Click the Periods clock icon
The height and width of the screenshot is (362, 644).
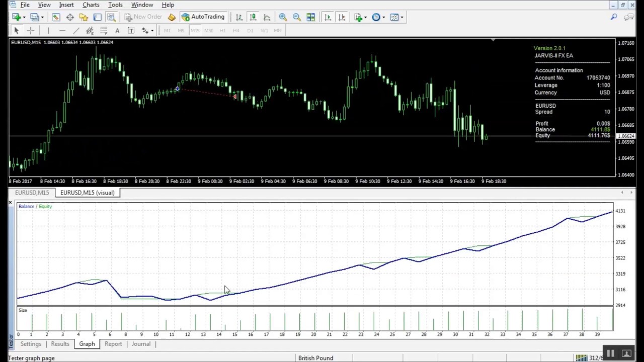click(x=376, y=17)
